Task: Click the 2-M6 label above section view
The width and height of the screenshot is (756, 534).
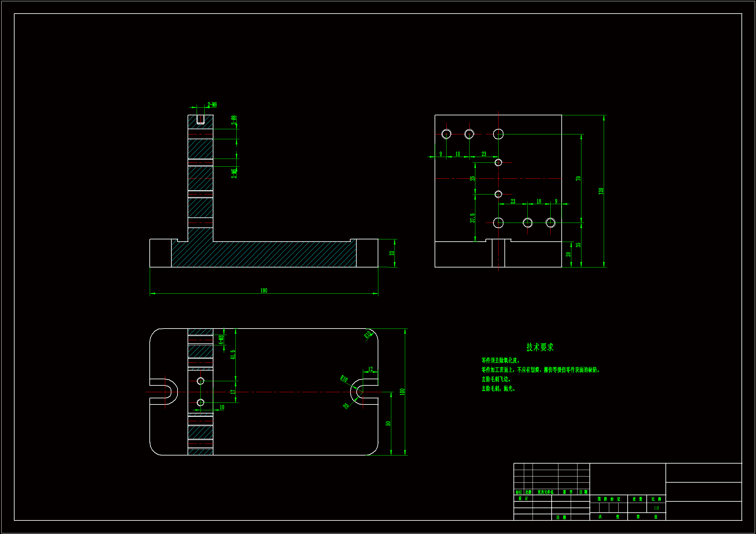Action: click(212, 105)
